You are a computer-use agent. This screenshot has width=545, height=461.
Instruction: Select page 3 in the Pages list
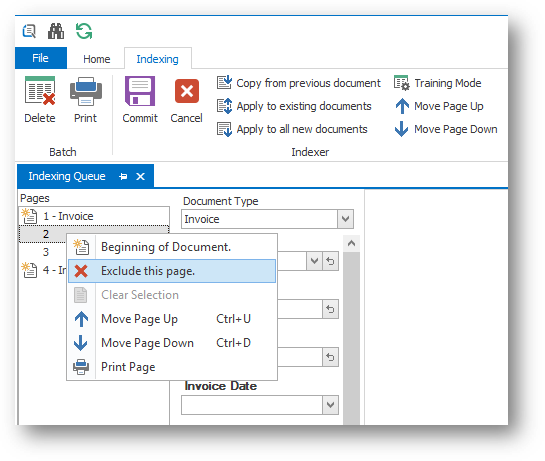[x=46, y=252]
